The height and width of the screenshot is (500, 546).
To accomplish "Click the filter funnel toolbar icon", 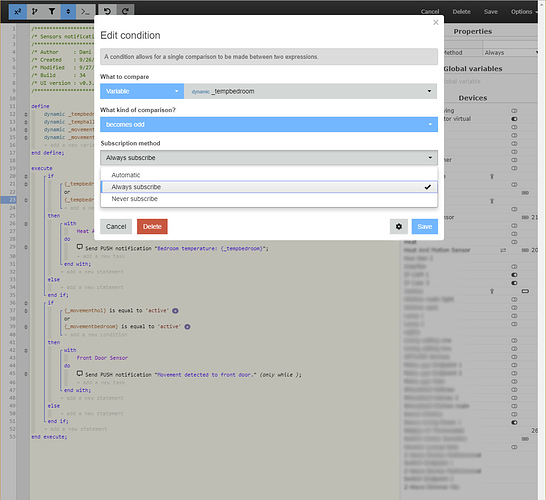I will point(52,11).
